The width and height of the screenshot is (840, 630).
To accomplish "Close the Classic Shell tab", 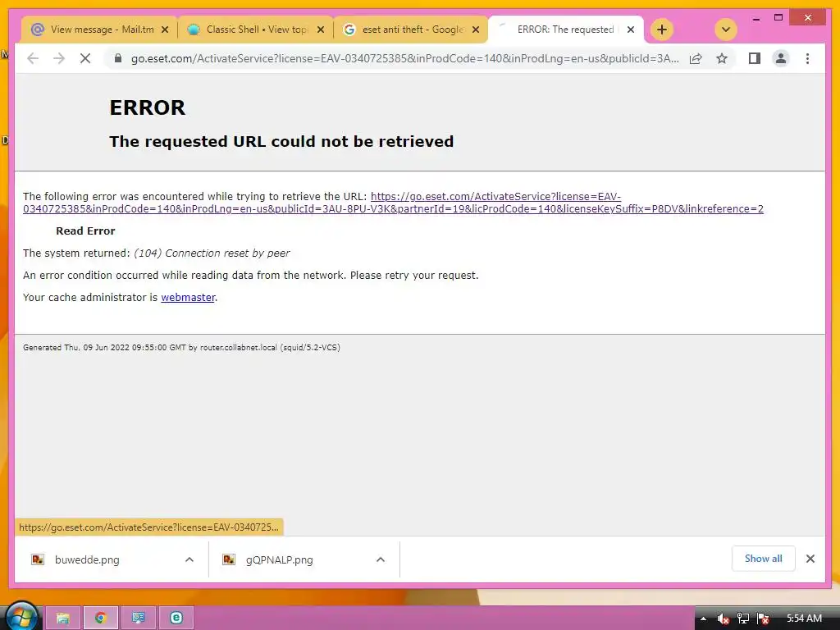I will coord(321,30).
